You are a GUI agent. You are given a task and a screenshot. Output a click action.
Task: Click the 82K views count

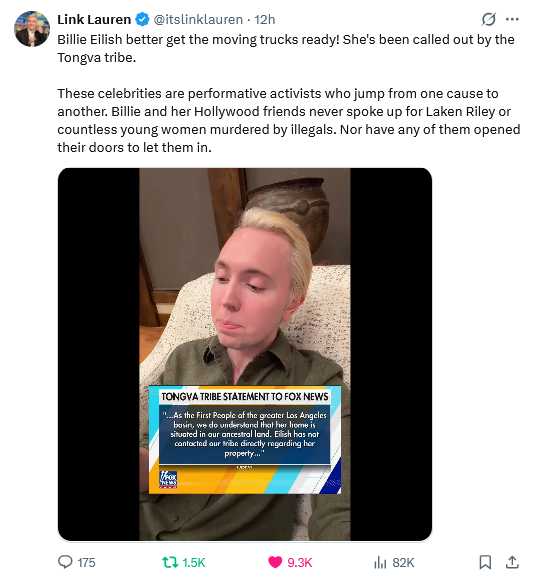click(403, 562)
